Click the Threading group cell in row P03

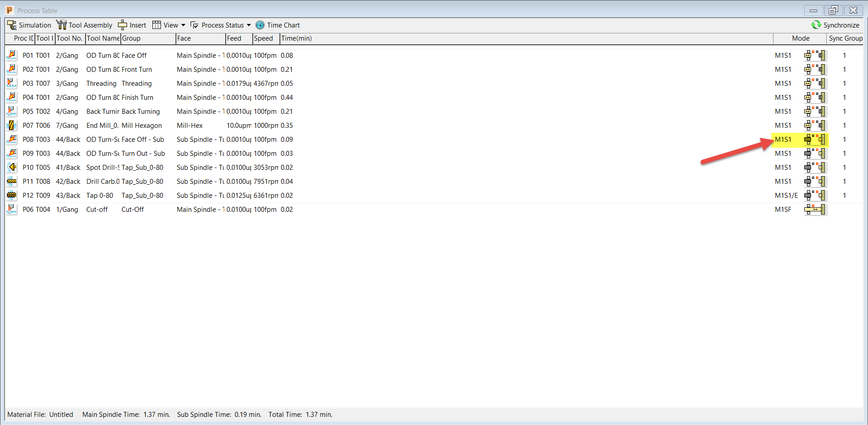(137, 83)
